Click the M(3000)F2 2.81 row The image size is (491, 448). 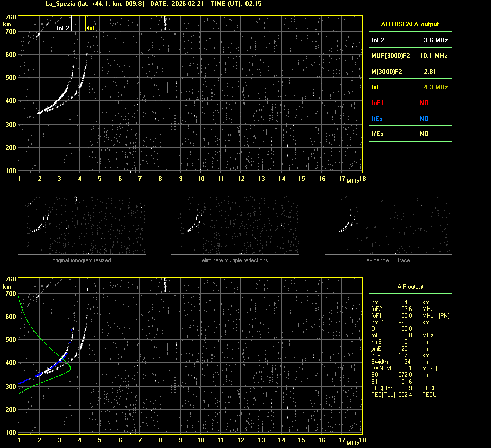click(410, 71)
